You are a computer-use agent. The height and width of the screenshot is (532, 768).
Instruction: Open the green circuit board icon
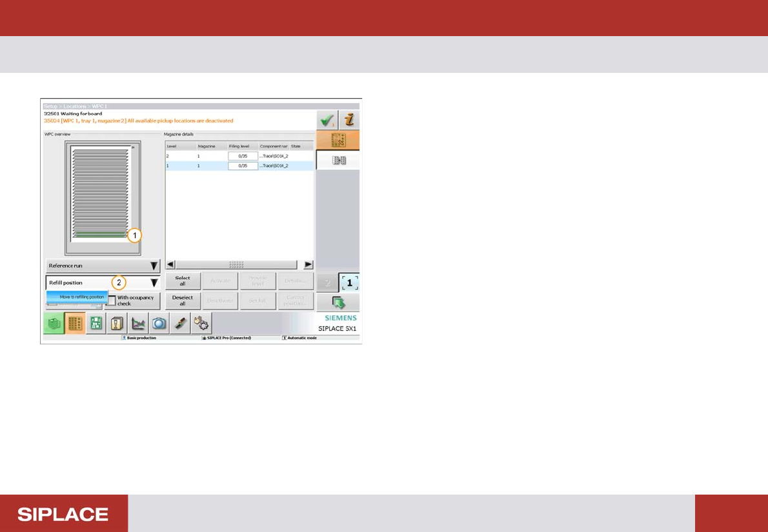click(96, 324)
